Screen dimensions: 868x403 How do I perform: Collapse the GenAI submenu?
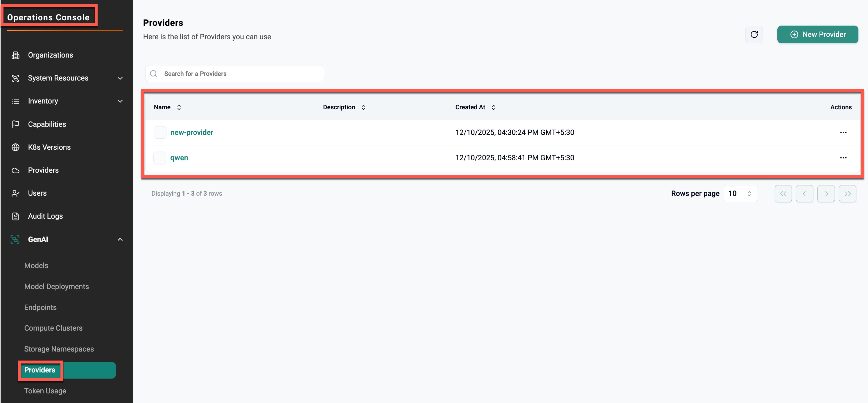[120, 239]
